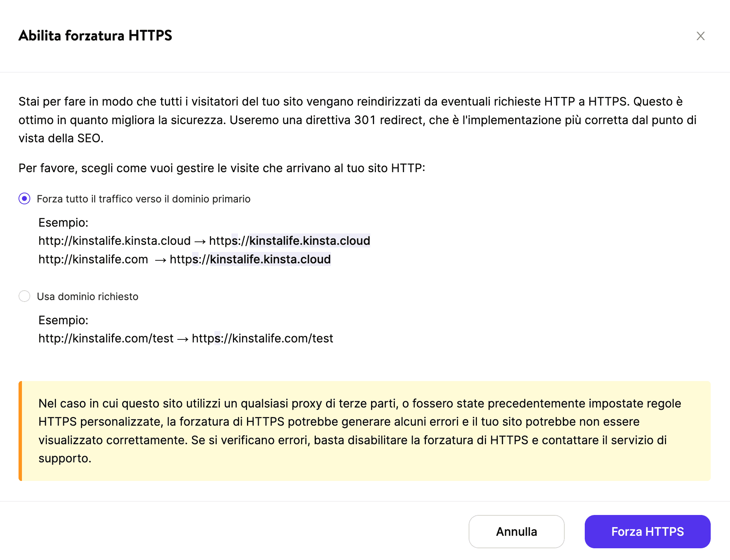Close the Abilita forzatura HTTPS dialog
730x560 pixels.
click(x=701, y=36)
